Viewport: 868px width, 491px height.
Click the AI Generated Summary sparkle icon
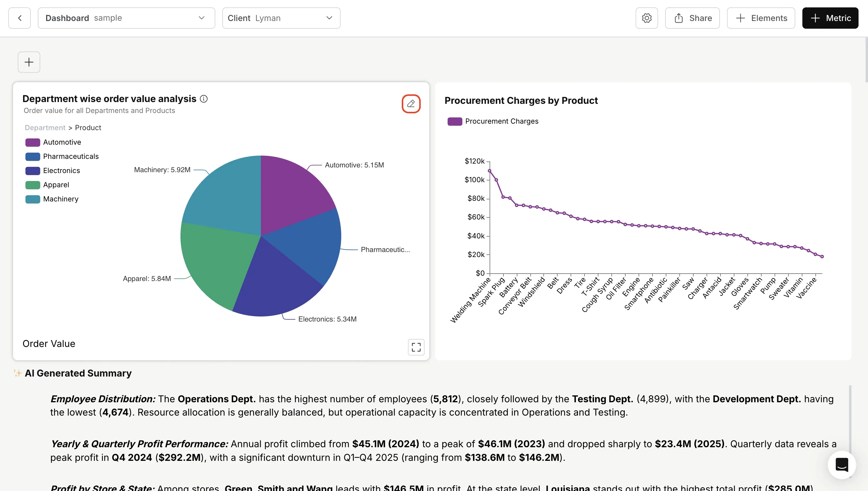click(17, 373)
